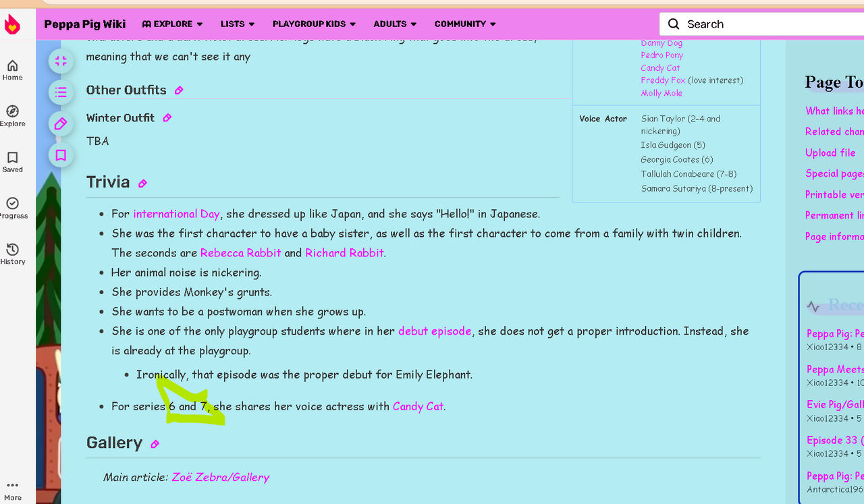Open the Episode 33 recent activity item

835,440
